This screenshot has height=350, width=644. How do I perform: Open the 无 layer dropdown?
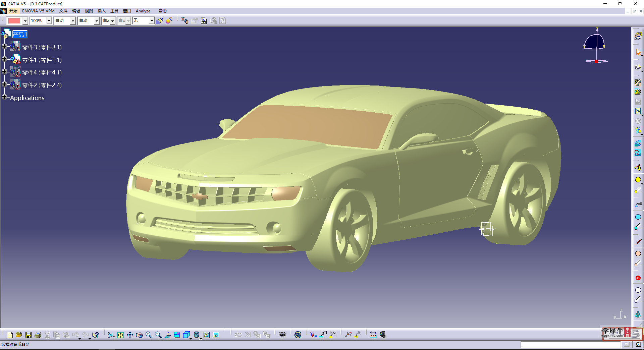tap(152, 21)
